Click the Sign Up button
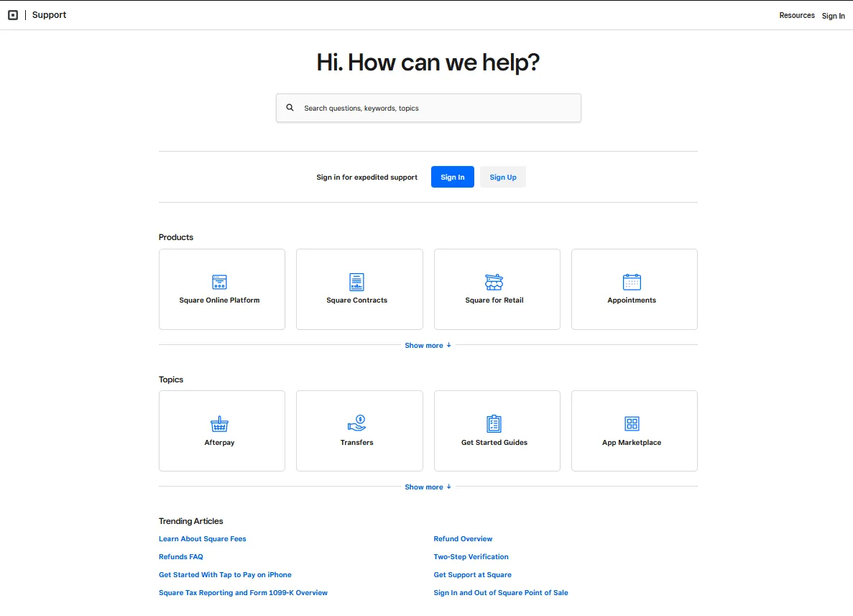Screen dimensions: 853x616 tap(502, 177)
